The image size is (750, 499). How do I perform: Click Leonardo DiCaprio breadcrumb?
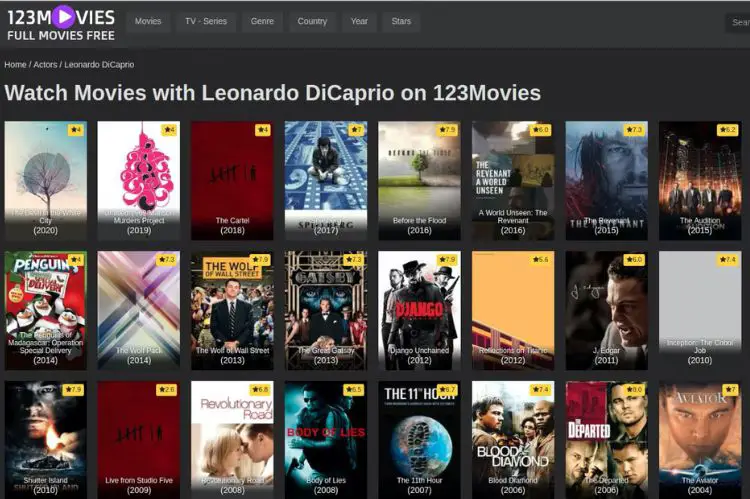pyautogui.click(x=99, y=65)
